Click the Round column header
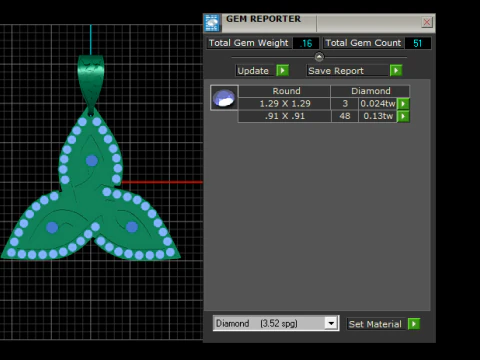Image resolution: width=480 pixels, height=360 pixels. click(285, 91)
